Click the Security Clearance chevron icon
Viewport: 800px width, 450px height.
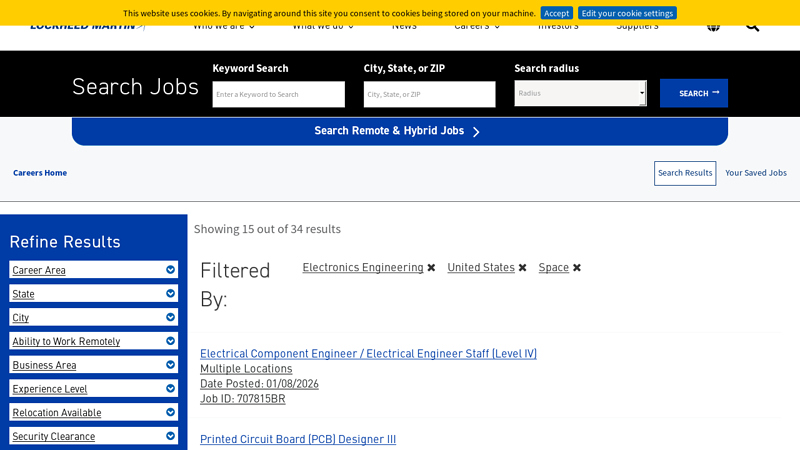coord(170,436)
